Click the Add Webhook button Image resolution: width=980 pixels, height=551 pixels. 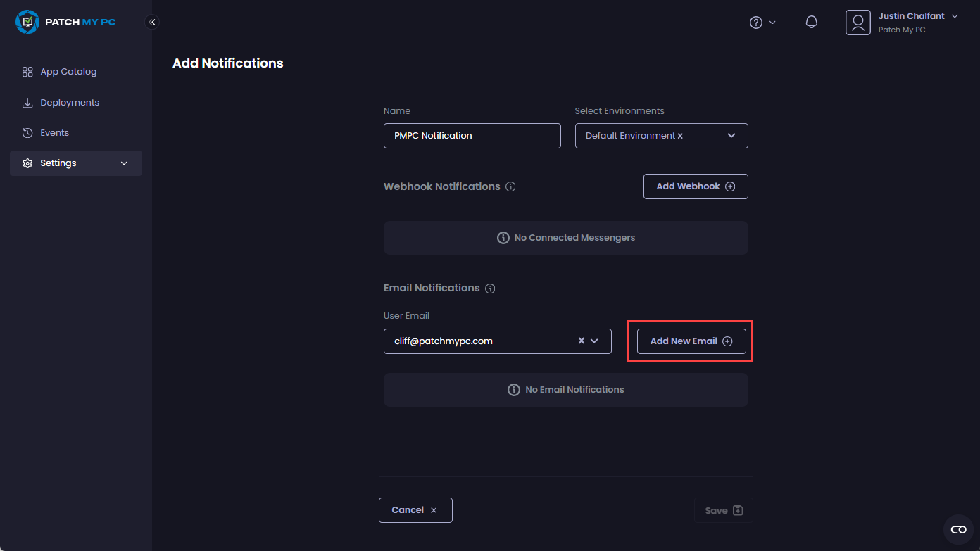(x=695, y=186)
